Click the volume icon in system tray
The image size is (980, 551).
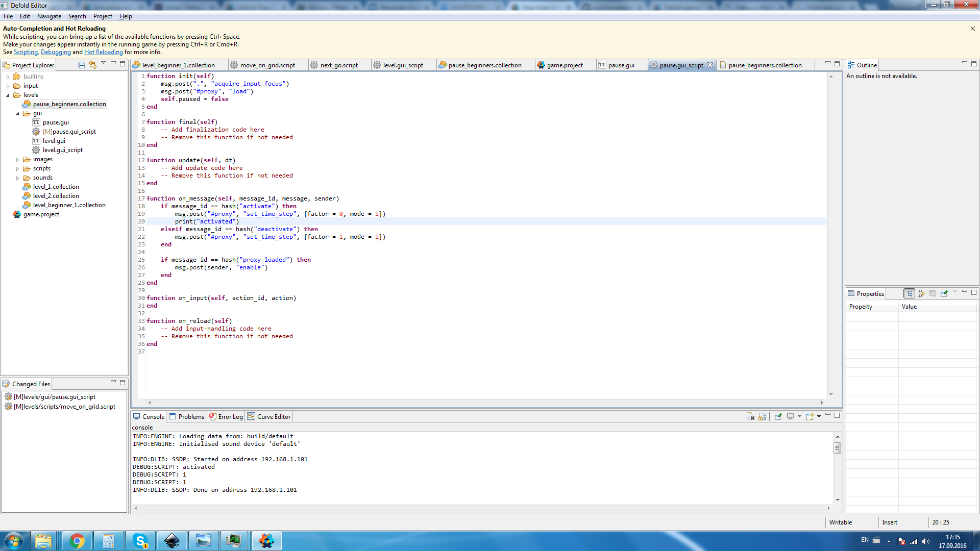click(926, 541)
